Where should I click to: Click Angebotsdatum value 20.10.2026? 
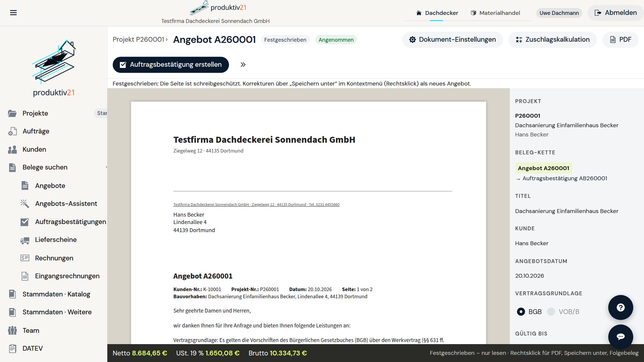pyautogui.click(x=530, y=276)
